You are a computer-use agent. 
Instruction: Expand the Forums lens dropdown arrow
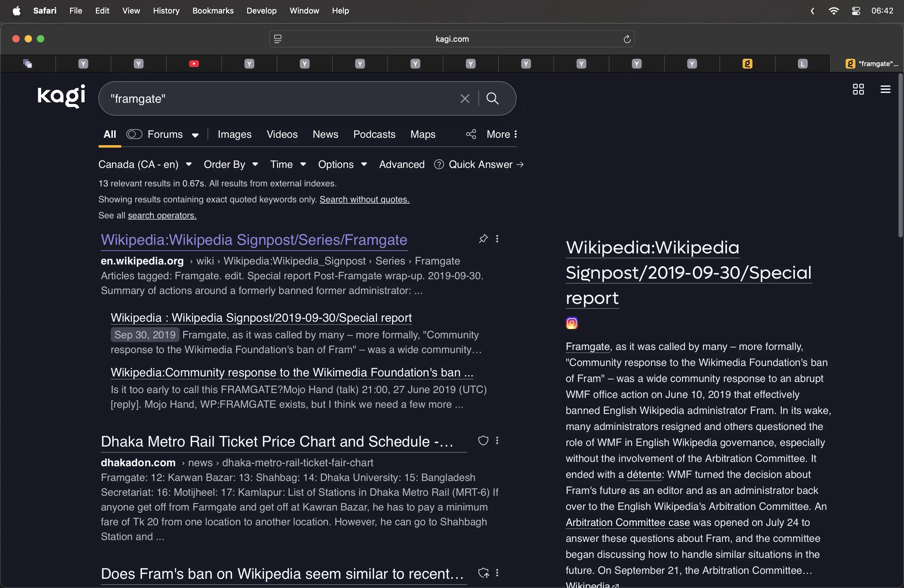[195, 135]
